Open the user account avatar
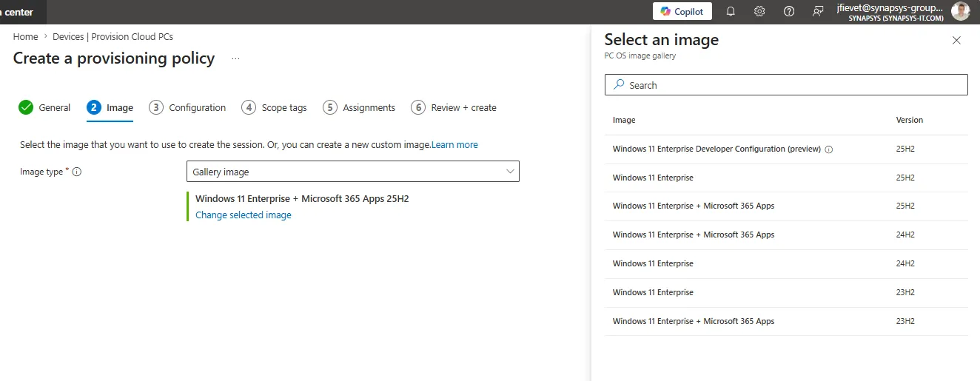Viewport: 980px width, 381px height. click(961, 12)
